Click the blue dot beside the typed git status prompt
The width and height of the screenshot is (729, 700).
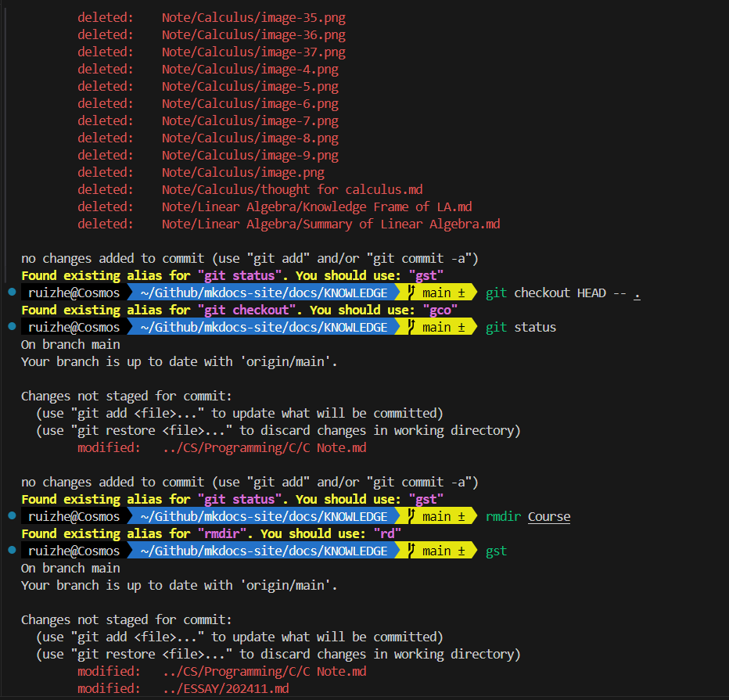[x=11, y=326]
